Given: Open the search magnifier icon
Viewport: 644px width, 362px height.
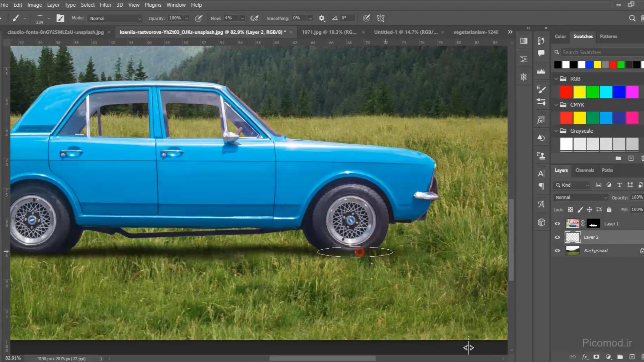Looking at the screenshot, I should [x=632, y=18].
